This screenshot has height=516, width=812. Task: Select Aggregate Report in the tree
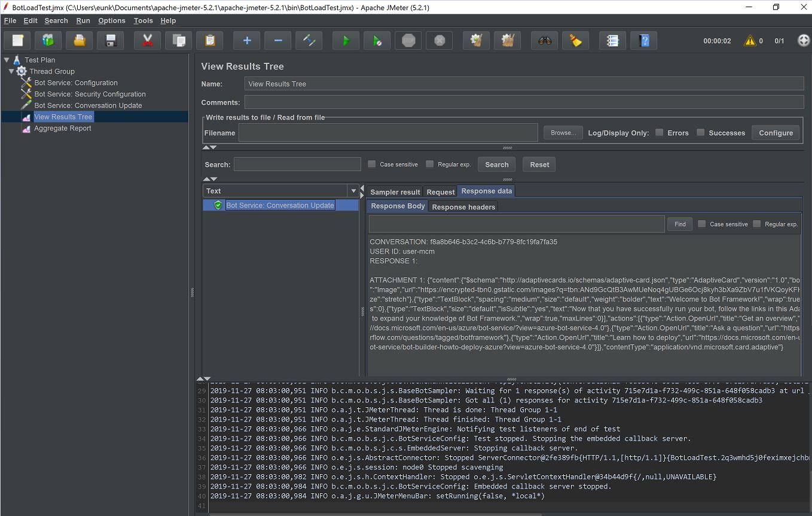pos(63,129)
